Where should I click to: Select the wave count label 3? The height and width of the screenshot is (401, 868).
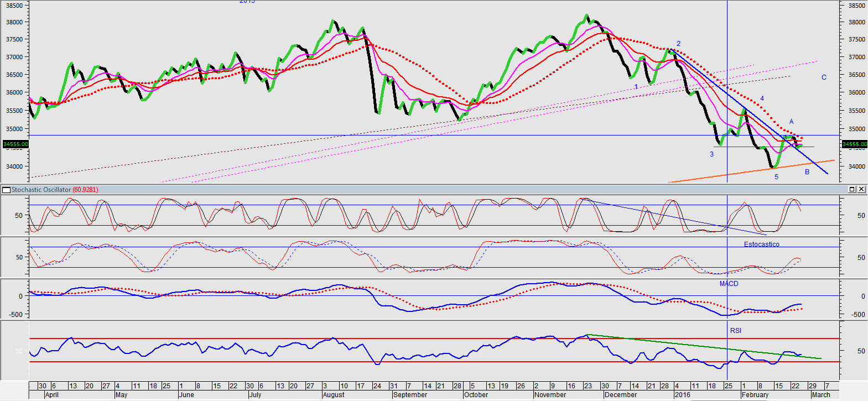(711, 154)
